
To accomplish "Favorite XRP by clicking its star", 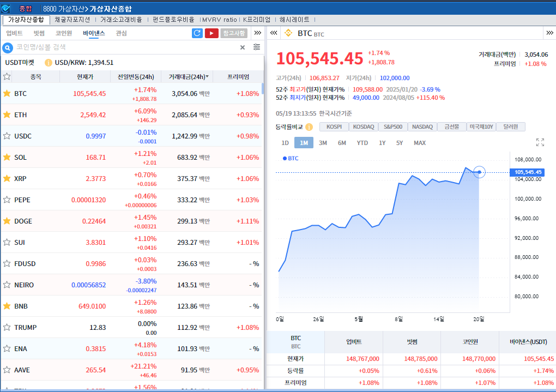I will pos(8,178).
